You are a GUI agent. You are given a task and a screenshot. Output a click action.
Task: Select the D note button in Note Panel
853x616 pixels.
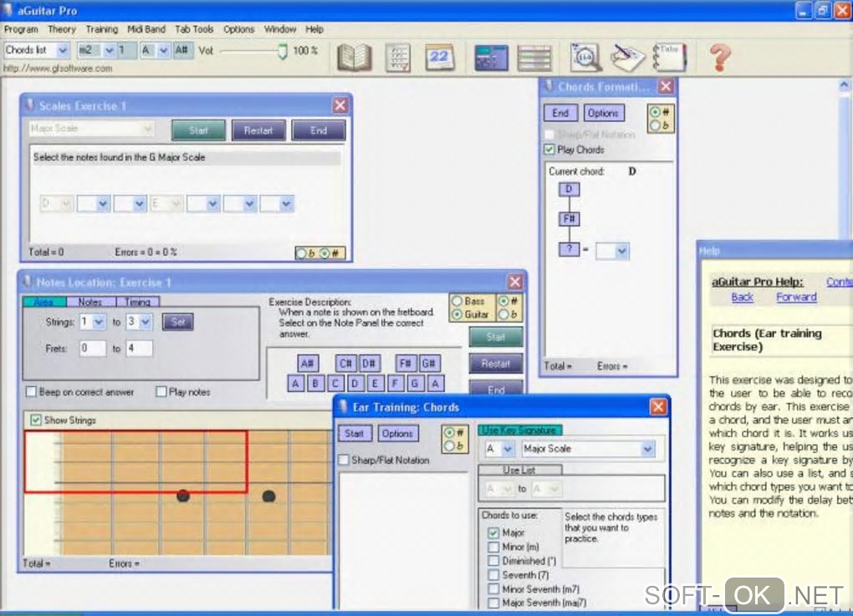355,384
